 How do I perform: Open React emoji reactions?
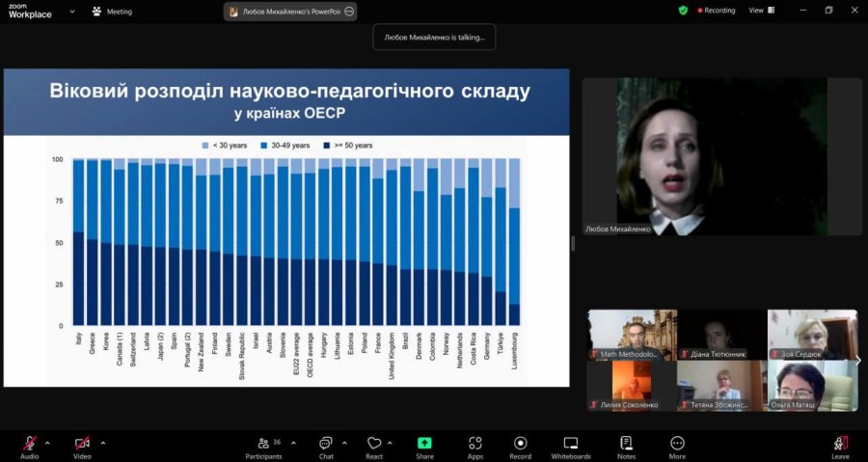point(374,448)
